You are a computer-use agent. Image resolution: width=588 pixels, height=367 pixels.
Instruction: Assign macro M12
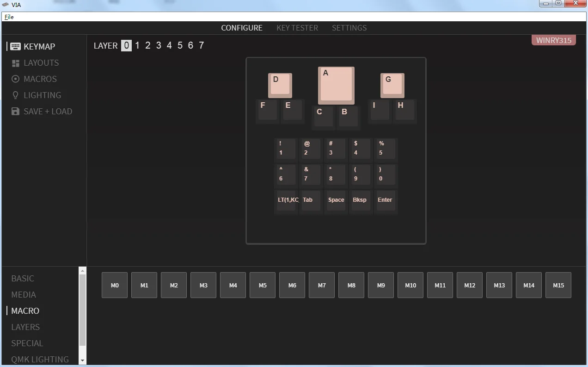click(x=470, y=285)
